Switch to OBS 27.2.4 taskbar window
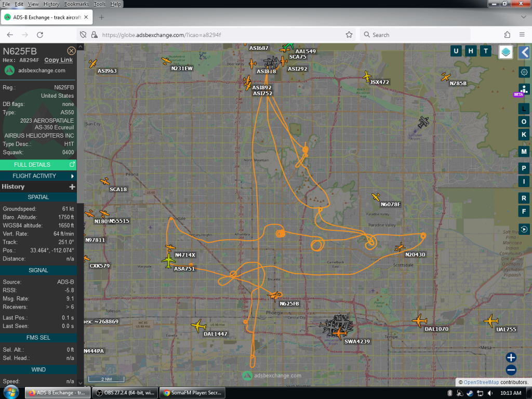 pos(125,393)
